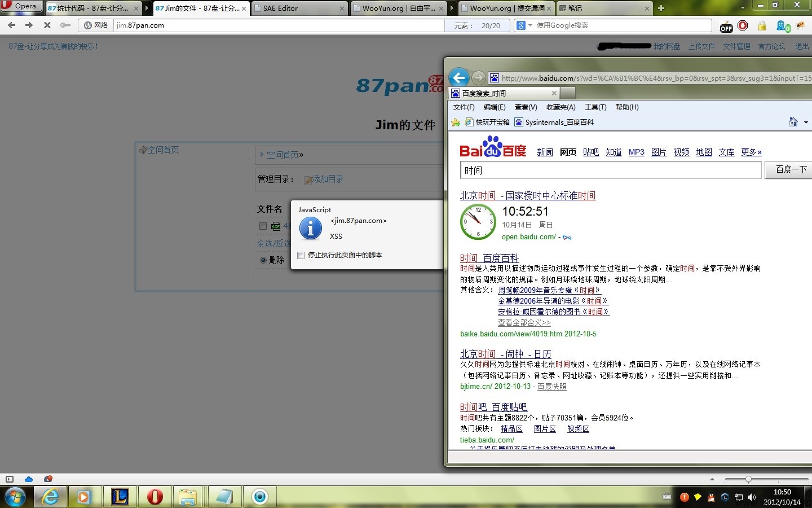The image size is (812, 508).
Task: Expand IE home button dropdown arrow
Action: (806, 122)
